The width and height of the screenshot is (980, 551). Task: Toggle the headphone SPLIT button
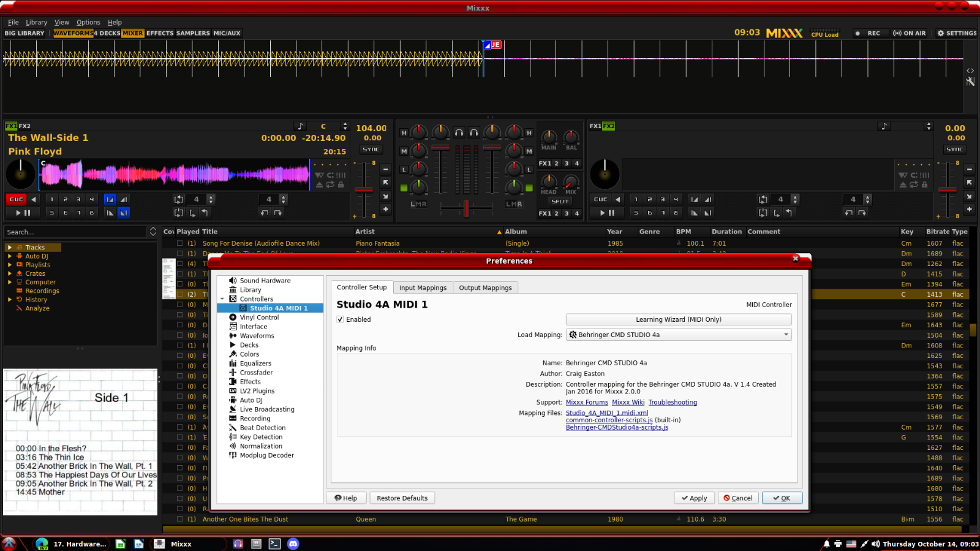560,201
